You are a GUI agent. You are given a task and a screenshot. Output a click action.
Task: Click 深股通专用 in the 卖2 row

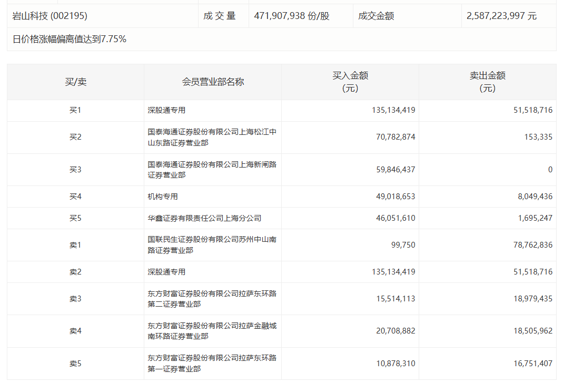coord(166,272)
